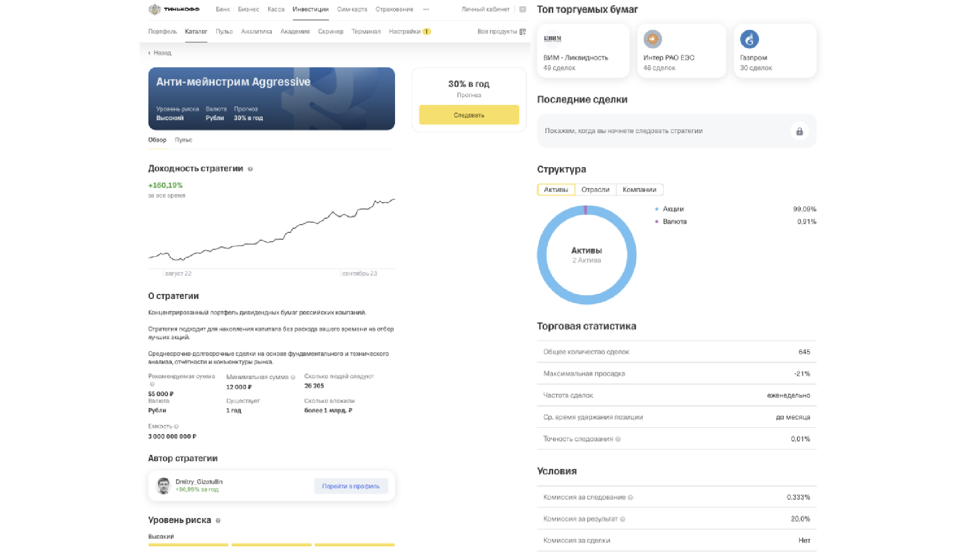Click info icon next to Доходность стратегии
974x560 pixels.
[x=250, y=169]
